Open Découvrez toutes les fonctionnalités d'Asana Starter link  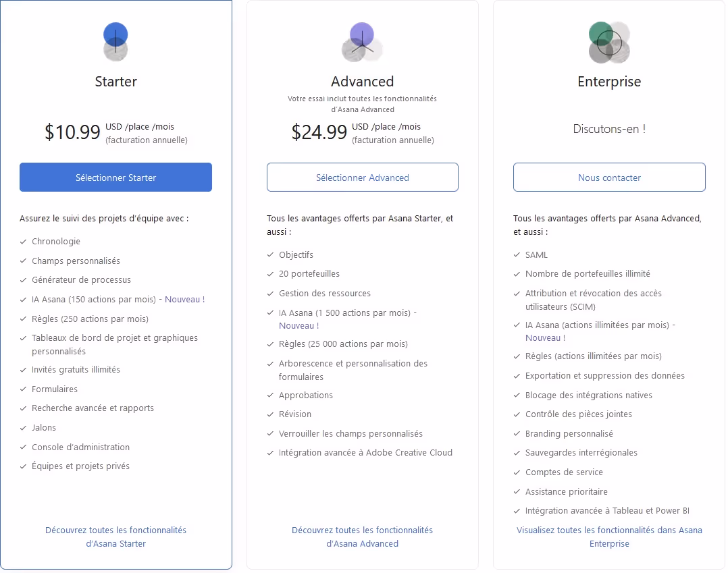click(x=115, y=537)
